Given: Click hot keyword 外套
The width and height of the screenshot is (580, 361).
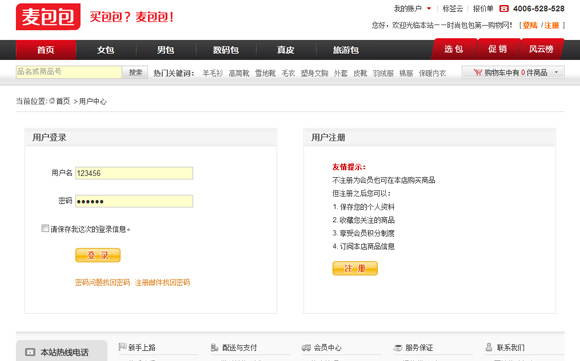Looking at the screenshot, I should click(x=341, y=73).
